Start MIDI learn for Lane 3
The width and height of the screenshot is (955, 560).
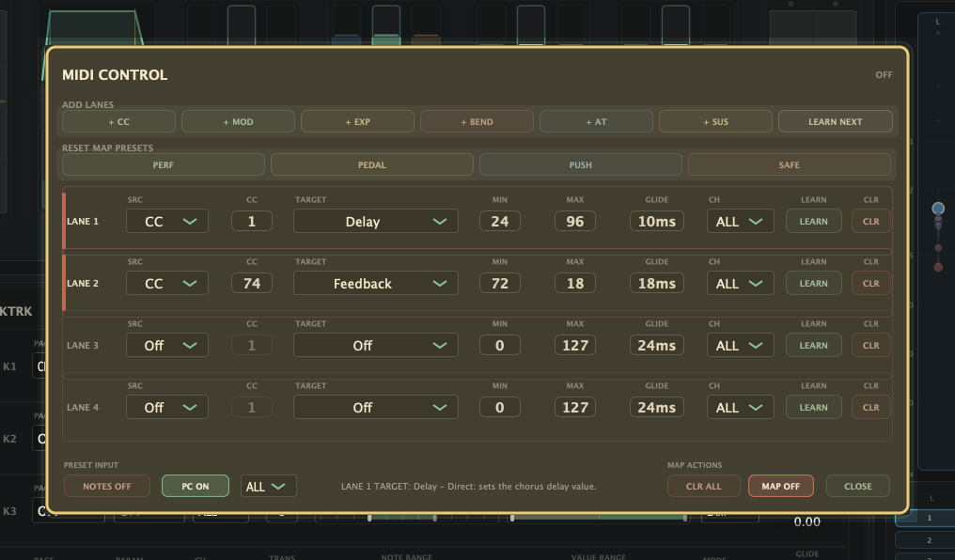click(x=814, y=345)
